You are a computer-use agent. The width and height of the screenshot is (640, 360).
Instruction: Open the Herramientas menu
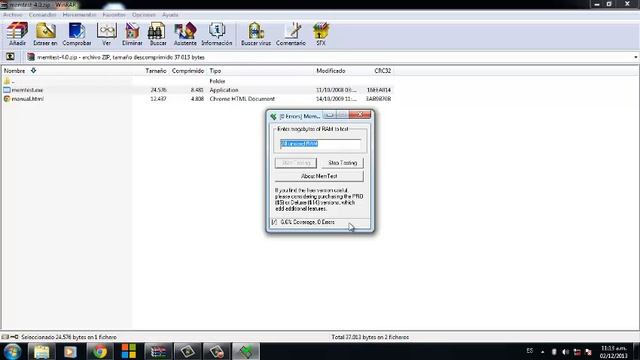click(x=80, y=15)
